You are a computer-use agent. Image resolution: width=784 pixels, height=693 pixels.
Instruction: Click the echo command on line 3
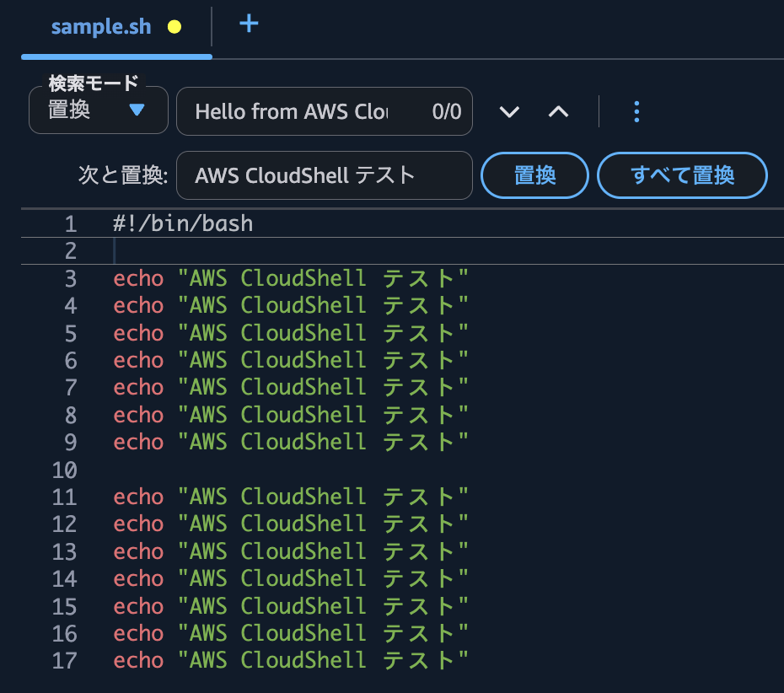138,278
